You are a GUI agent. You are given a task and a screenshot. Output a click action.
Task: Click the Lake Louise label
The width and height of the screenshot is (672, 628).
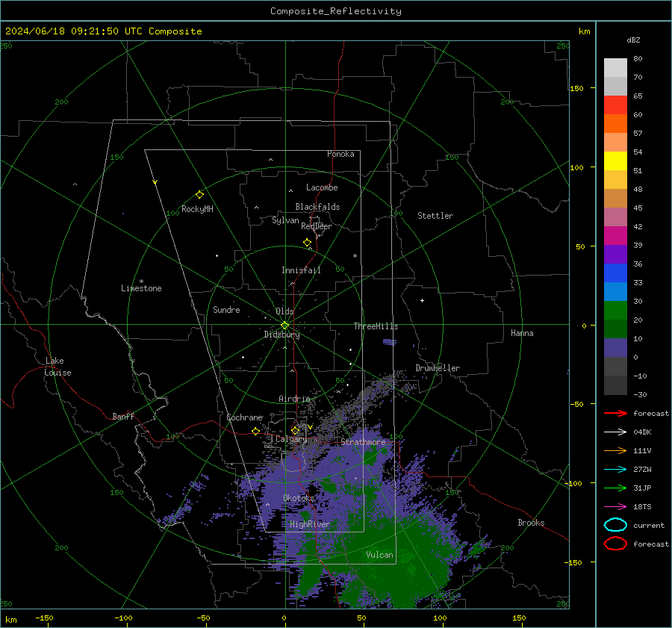coord(57,367)
